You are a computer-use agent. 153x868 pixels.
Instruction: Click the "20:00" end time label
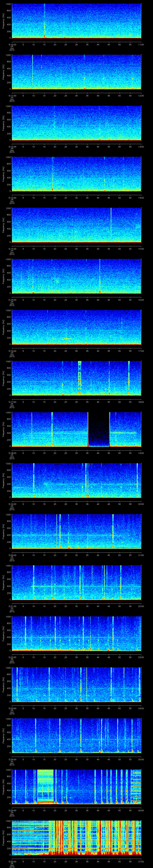(141, 504)
